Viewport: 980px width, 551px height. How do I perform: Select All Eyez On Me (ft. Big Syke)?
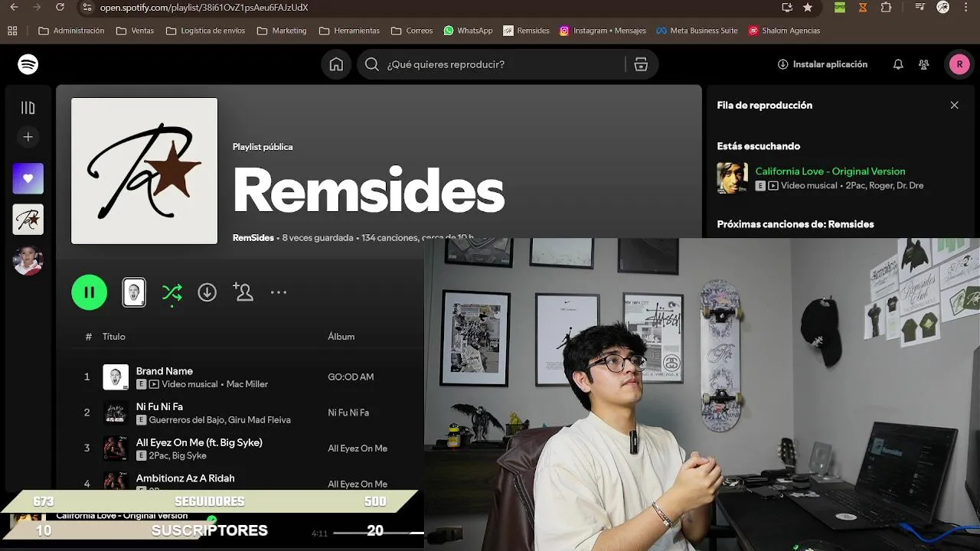tap(199, 442)
